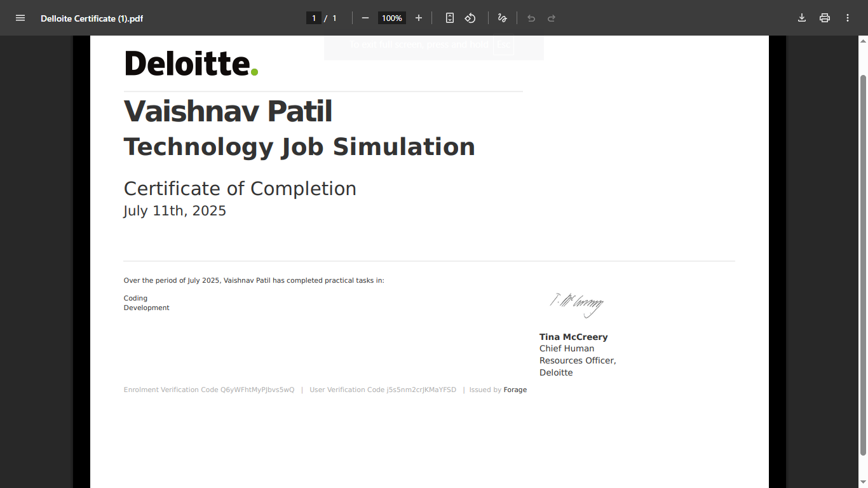Image resolution: width=868 pixels, height=488 pixels.
Task: Click the print icon
Action: [x=825, y=18]
